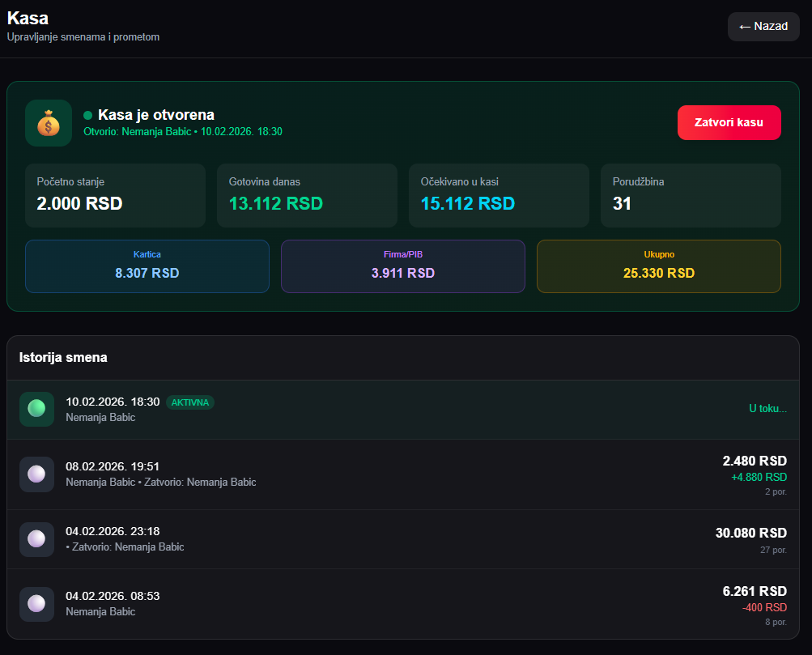Click the Porudžbina 31 orders tile

tap(691, 196)
